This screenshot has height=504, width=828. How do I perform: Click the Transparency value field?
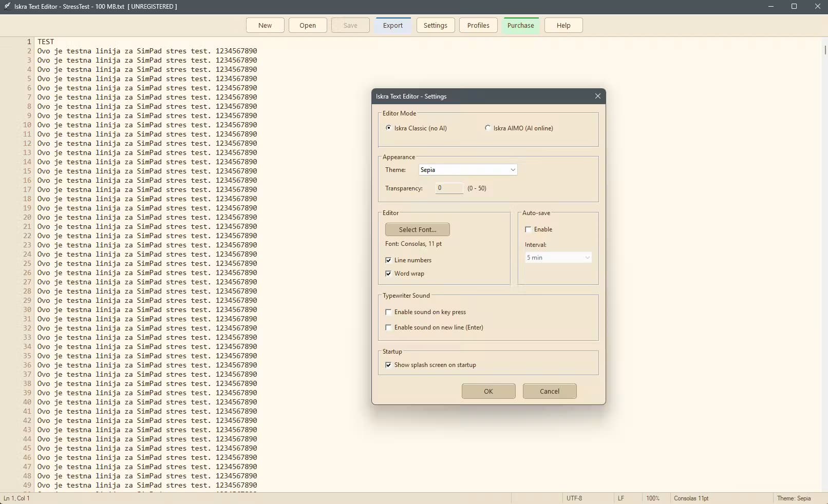(x=449, y=188)
